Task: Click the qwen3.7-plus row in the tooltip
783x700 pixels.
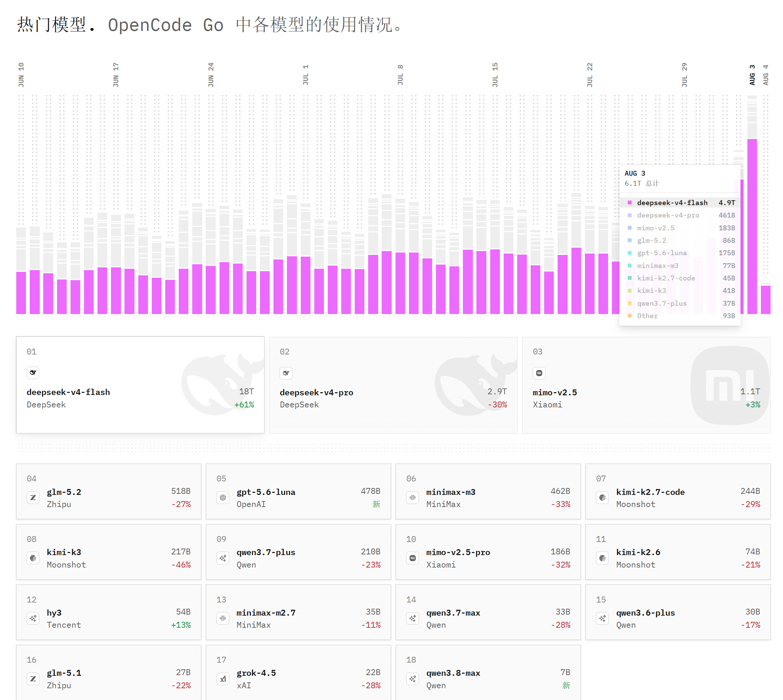Action: coord(680,303)
